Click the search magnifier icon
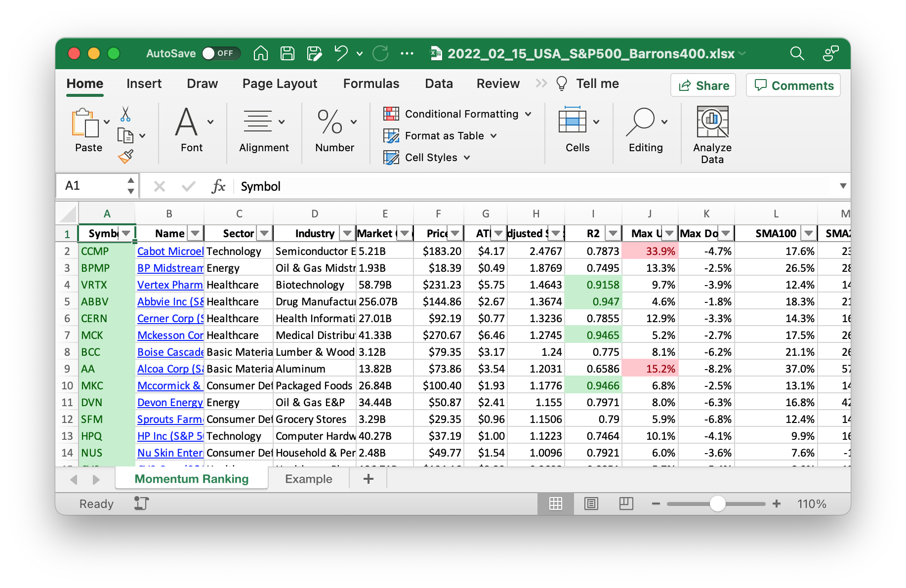The image size is (906, 588). click(x=797, y=53)
